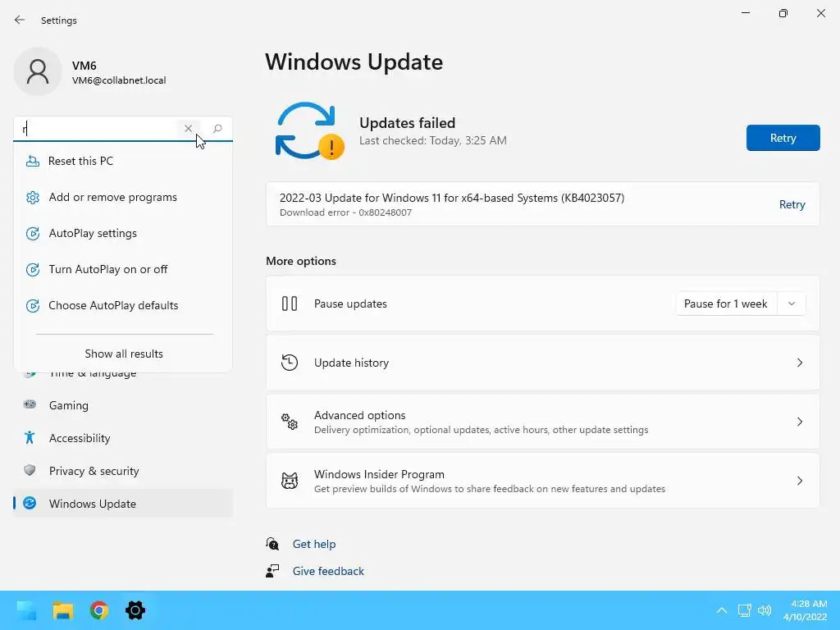Click the Reset this PC result icon

click(33, 161)
